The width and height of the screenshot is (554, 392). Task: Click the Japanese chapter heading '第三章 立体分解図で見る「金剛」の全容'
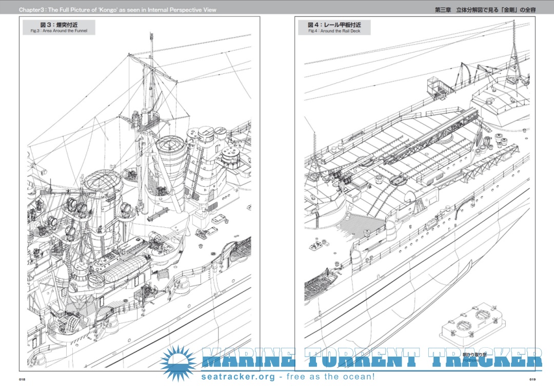coord(485,10)
